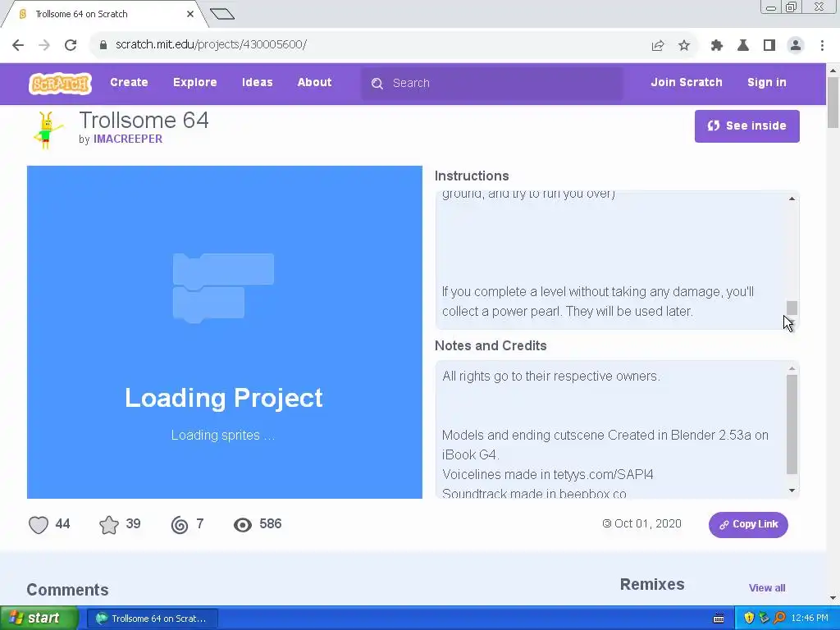
Task: Click Notes and Credits scroll down arrow
Action: point(792,491)
